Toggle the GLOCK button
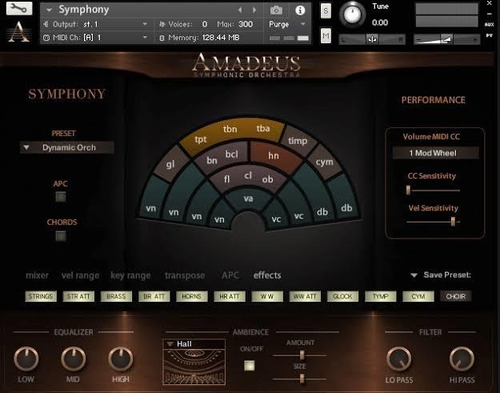The image size is (500, 393). (x=342, y=296)
